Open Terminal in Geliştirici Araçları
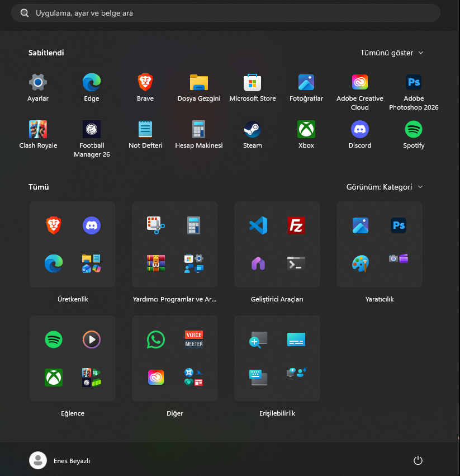This screenshot has height=476, width=460. point(296,263)
